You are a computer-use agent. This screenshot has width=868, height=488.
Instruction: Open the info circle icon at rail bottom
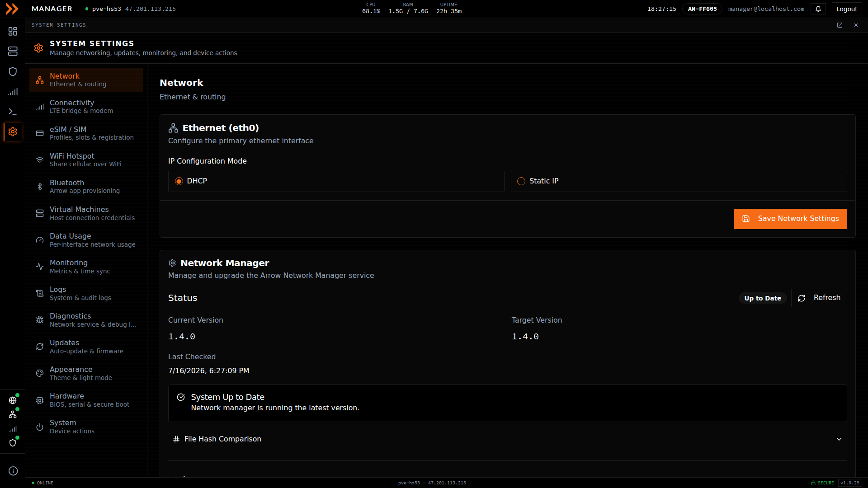click(x=13, y=471)
